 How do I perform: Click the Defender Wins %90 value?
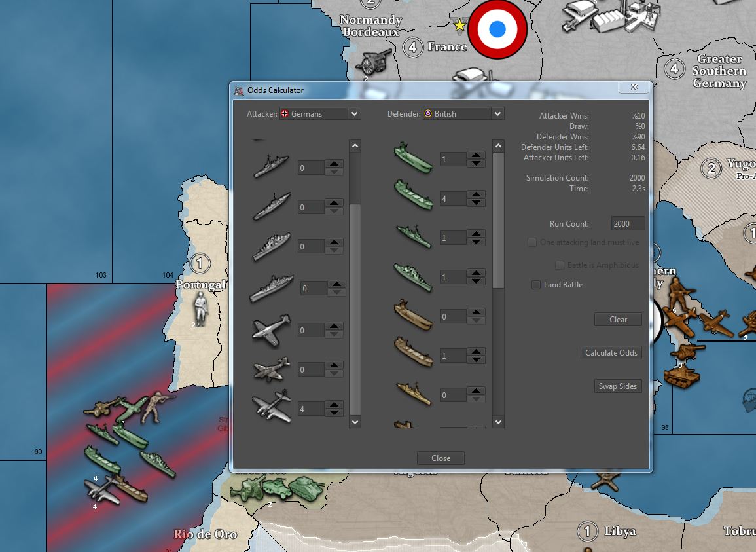coord(638,137)
